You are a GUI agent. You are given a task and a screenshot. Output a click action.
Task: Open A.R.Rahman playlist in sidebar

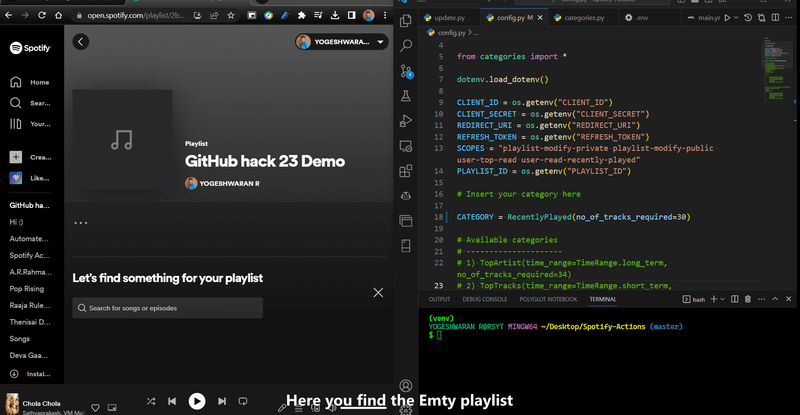click(31, 272)
